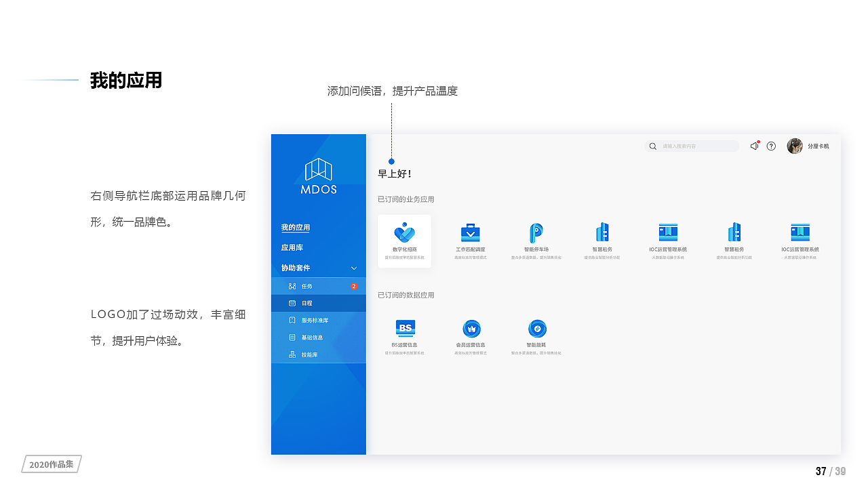The image size is (868, 488).
Task: Select 我的应用 in the sidebar
Action: click(296, 228)
